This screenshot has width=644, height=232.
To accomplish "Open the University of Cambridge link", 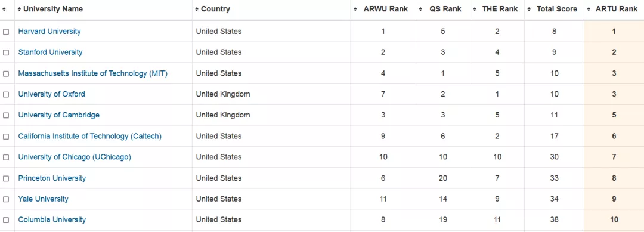I will pos(58,115).
